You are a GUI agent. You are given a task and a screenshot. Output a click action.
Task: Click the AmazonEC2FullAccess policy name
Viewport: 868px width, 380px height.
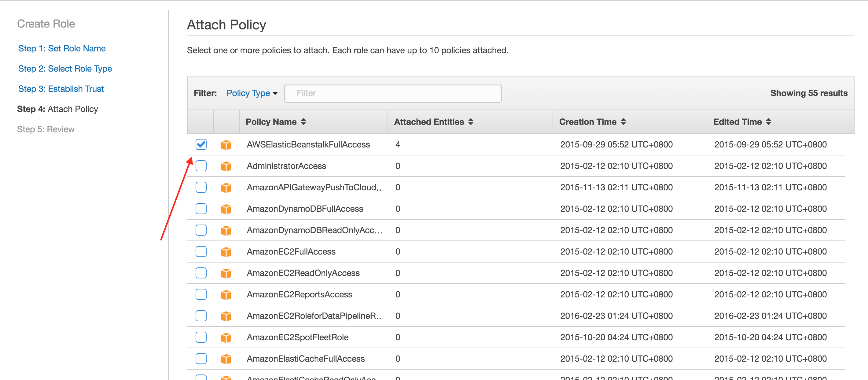point(291,251)
